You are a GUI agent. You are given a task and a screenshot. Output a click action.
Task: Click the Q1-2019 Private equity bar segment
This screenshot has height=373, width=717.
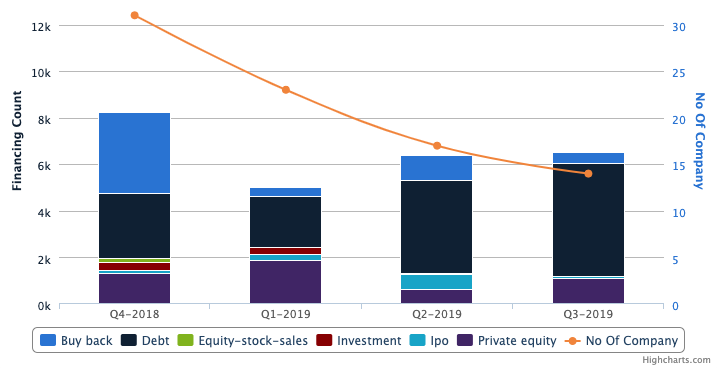tap(285, 282)
